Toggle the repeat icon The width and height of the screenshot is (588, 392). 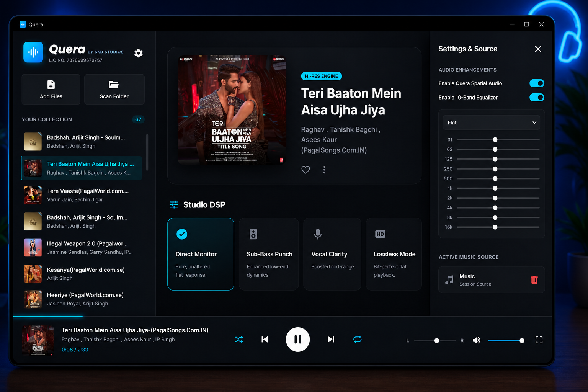pyautogui.click(x=357, y=340)
